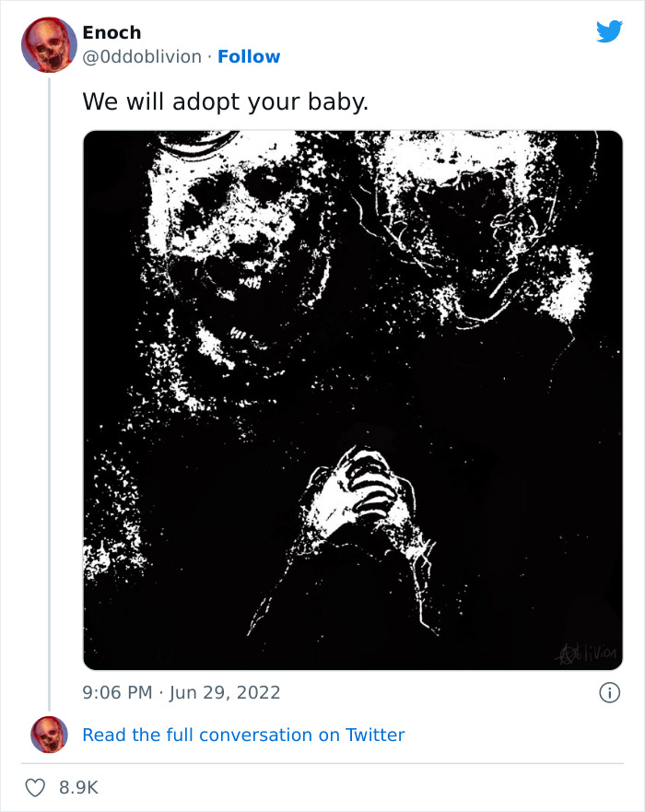This screenshot has width=645, height=812.
Task: Click the skull profile picture at top
Action: coord(48,45)
